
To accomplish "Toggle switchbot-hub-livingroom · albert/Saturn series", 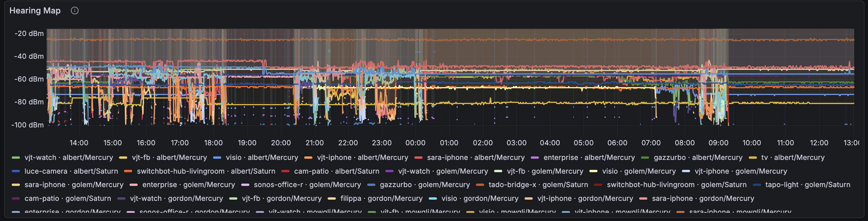I will click(206, 171).
